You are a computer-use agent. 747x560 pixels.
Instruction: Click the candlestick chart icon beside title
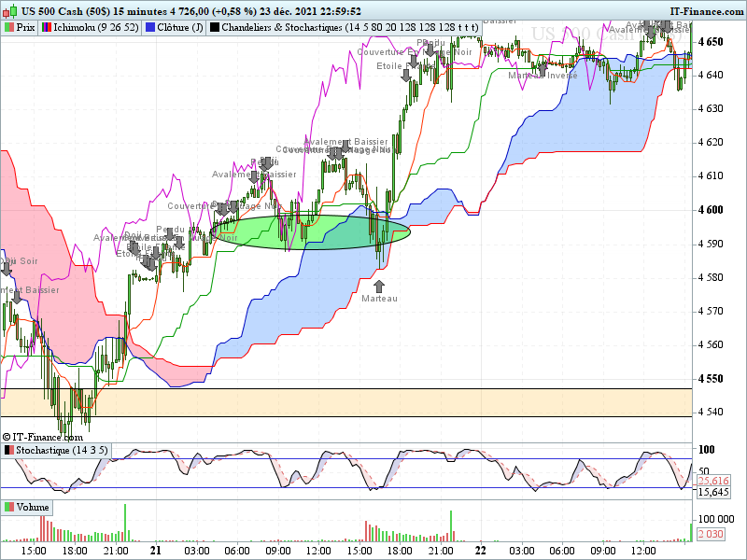click(9, 10)
